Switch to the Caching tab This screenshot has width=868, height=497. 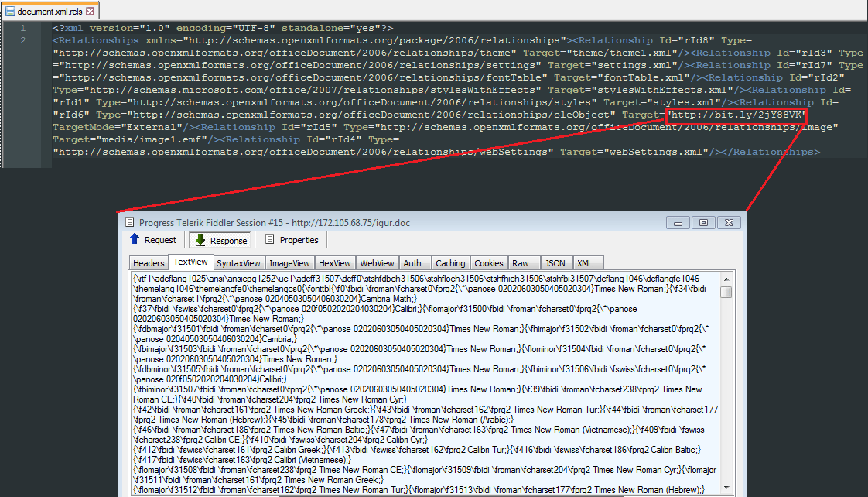pos(449,263)
